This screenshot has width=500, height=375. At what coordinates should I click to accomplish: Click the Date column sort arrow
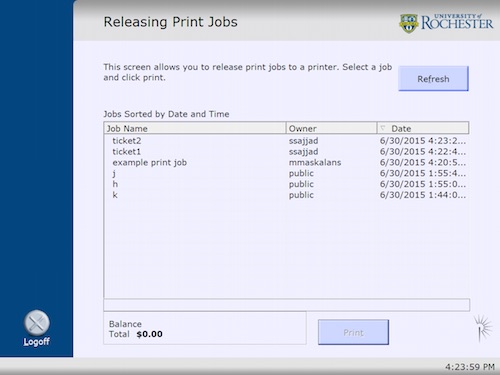383,128
